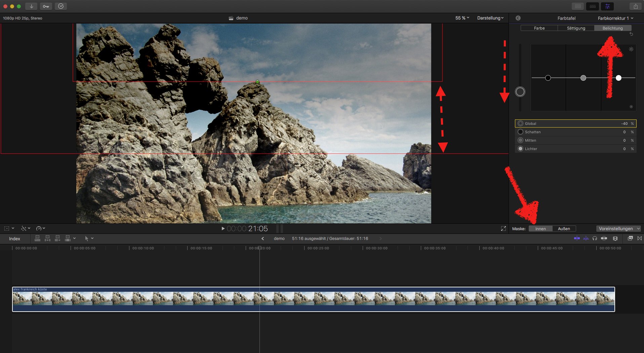Open the Voreinstellungen dropdown
This screenshot has width=644, height=353.
click(619, 229)
